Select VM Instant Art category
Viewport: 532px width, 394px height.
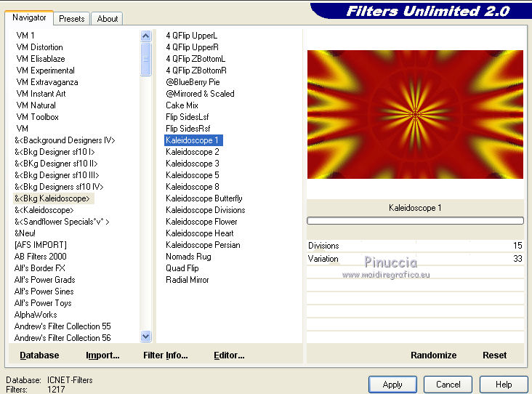click(x=41, y=94)
